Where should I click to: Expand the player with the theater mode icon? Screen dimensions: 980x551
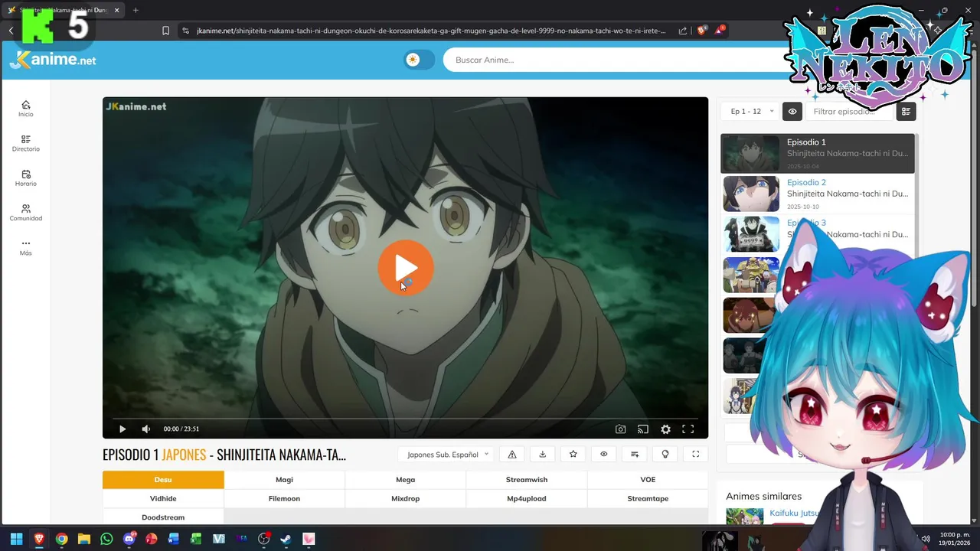(696, 455)
